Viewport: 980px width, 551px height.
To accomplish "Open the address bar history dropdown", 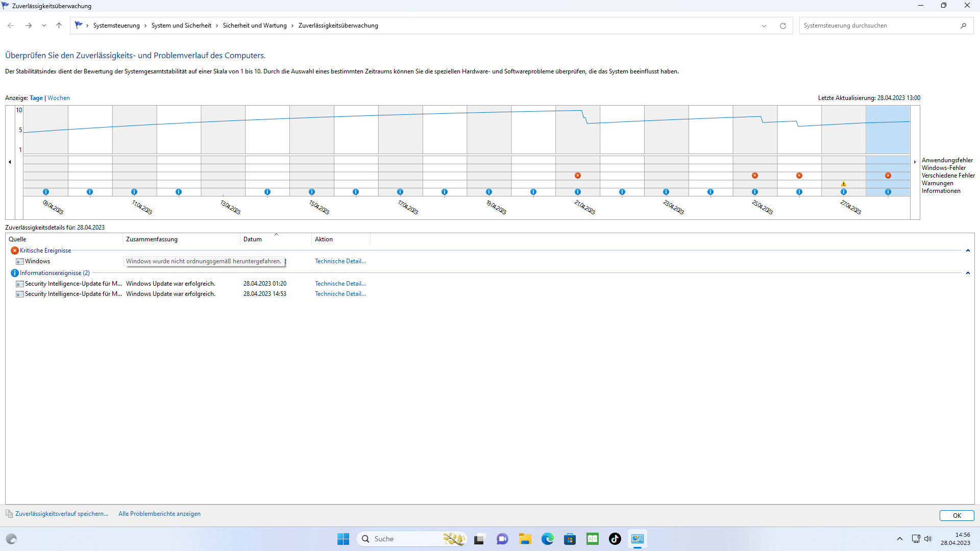I will 764,26.
